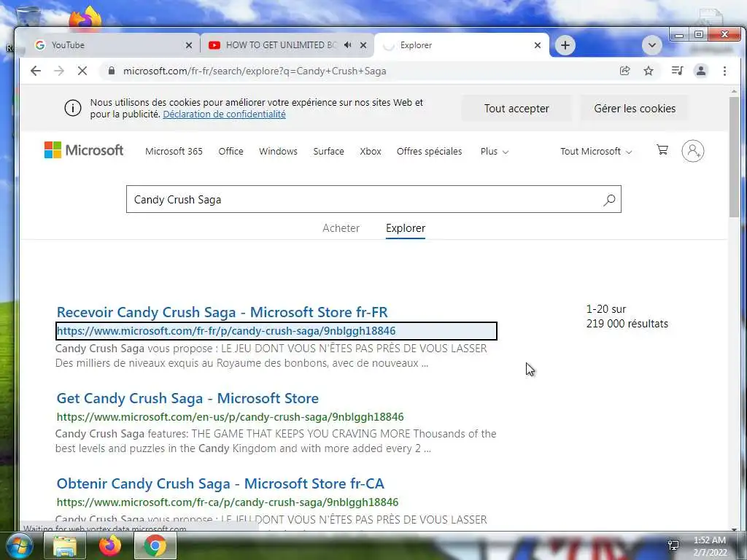Click Gérer les cookies button
Viewport: 747px width, 560px height.
635,109
